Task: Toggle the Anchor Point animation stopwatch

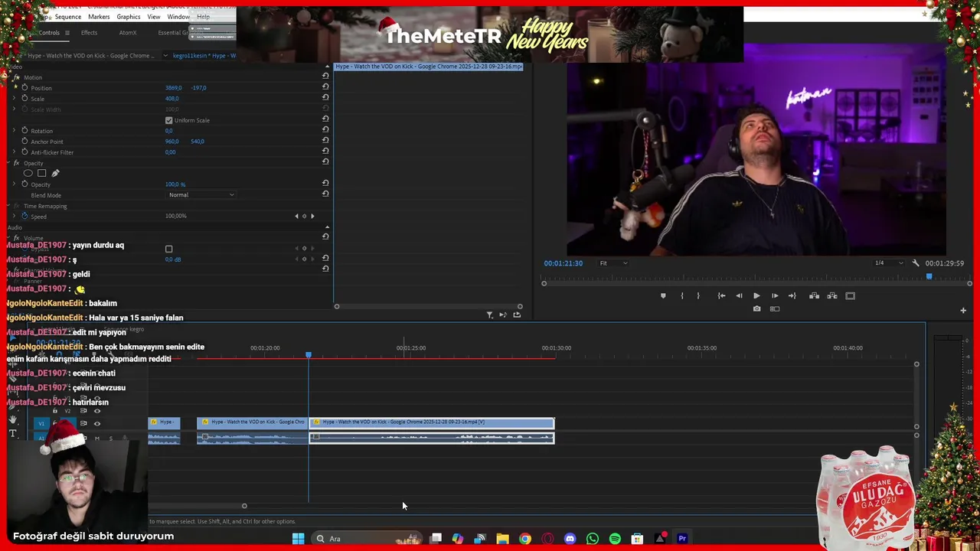Action: pos(24,141)
